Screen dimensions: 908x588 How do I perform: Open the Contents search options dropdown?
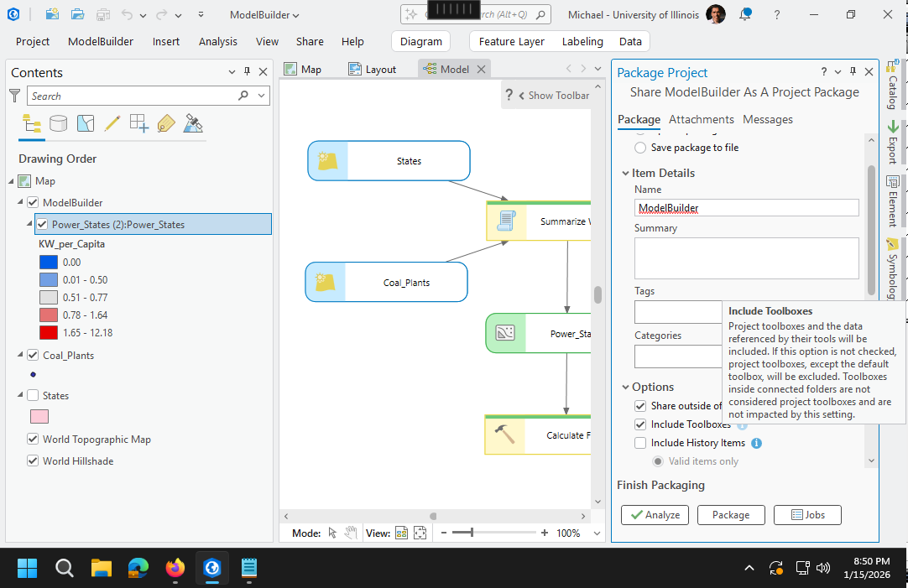tap(262, 96)
